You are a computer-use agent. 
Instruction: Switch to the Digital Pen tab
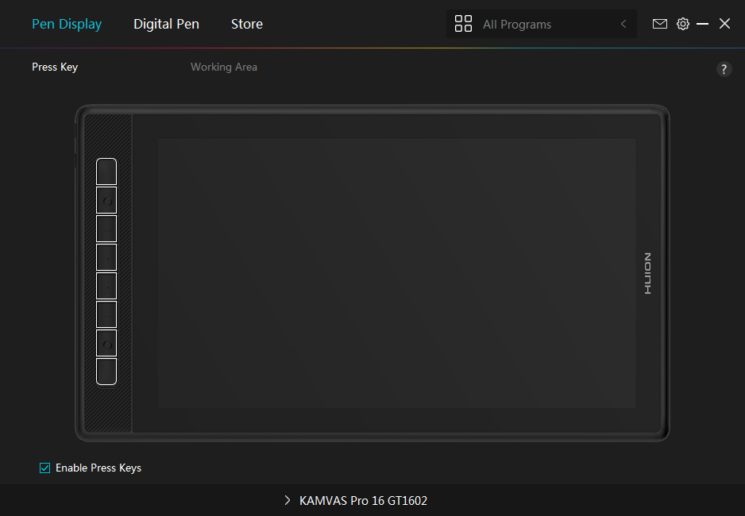tap(166, 24)
